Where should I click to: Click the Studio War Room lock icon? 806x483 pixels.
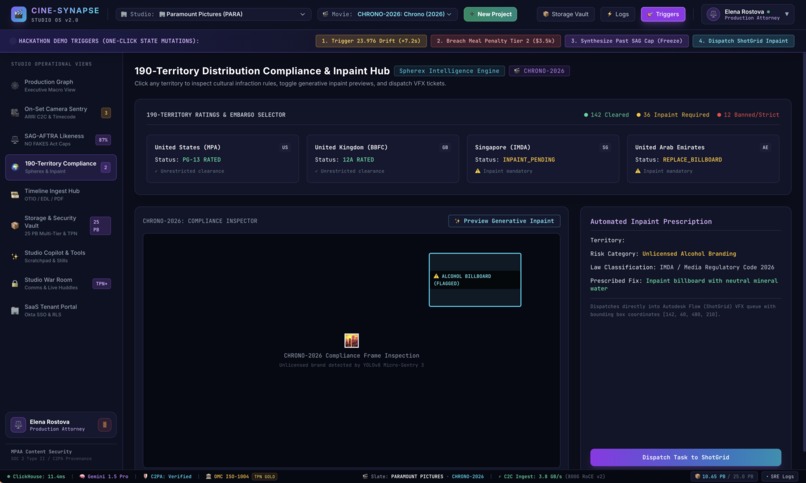point(15,283)
